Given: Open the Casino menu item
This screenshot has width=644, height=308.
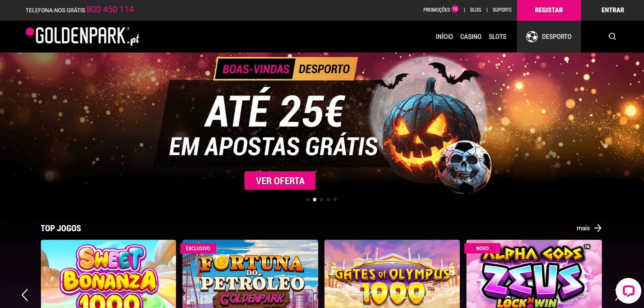Looking at the screenshot, I should 471,36.
